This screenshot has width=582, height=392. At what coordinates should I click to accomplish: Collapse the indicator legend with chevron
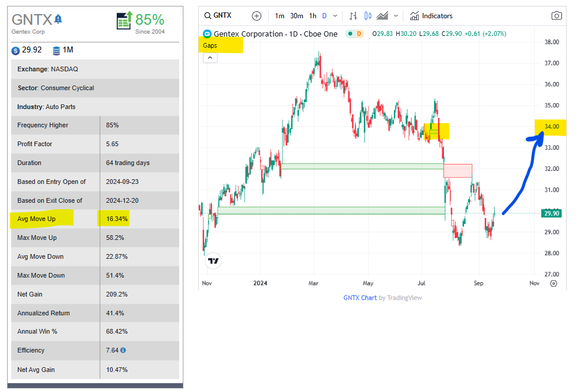pyautogui.click(x=210, y=58)
